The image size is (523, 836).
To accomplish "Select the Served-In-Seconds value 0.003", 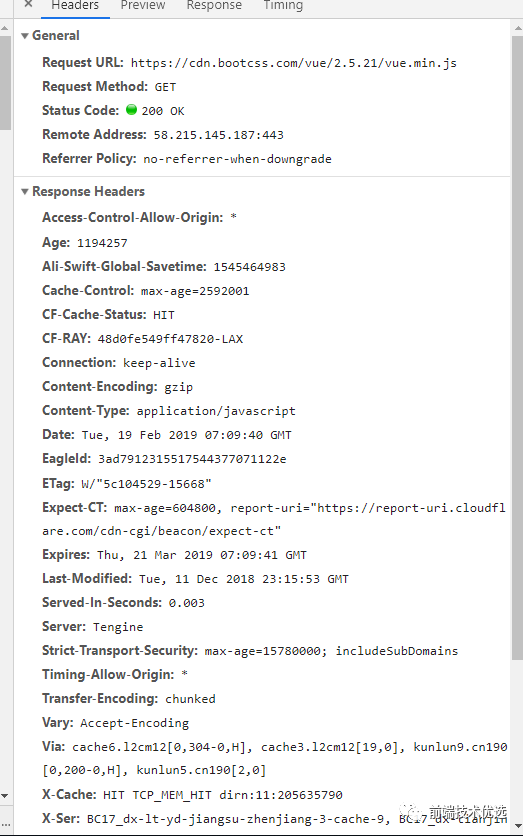I will (187, 603).
